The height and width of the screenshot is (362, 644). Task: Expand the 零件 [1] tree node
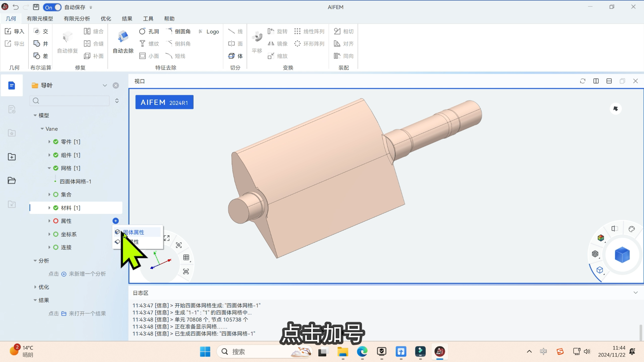point(49,142)
